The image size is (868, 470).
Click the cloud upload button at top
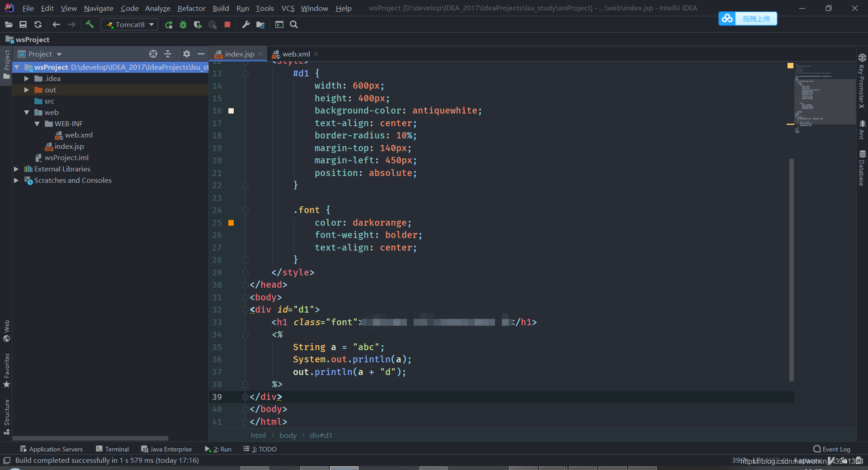pyautogui.click(x=748, y=19)
